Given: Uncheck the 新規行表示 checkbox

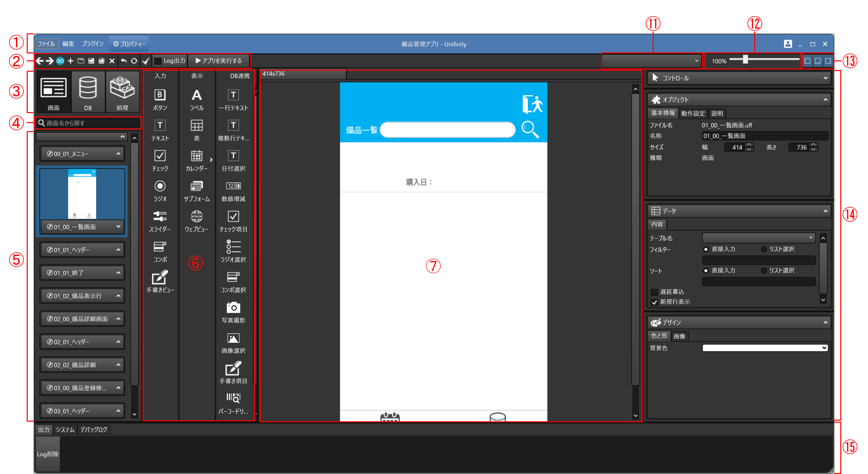Looking at the screenshot, I should click(654, 302).
